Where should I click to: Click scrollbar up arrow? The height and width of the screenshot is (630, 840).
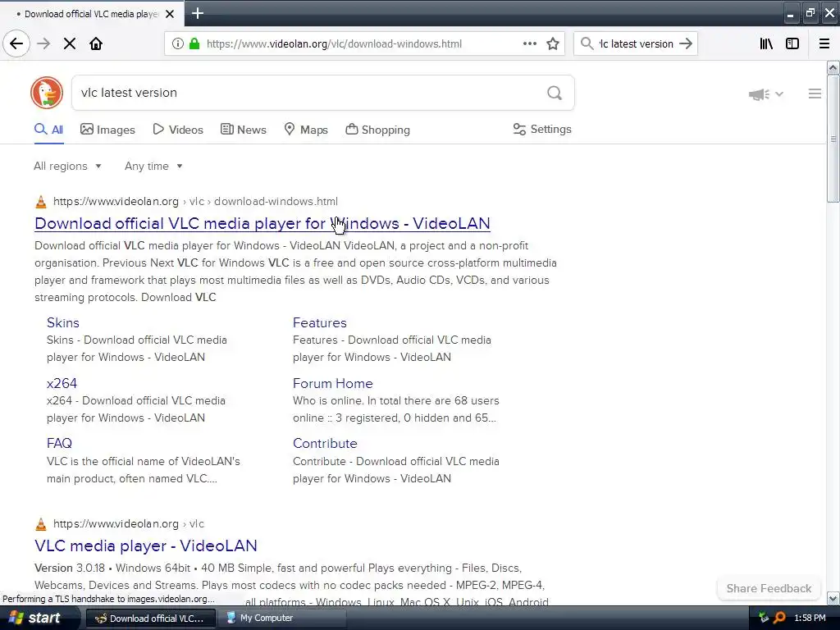[x=833, y=67]
